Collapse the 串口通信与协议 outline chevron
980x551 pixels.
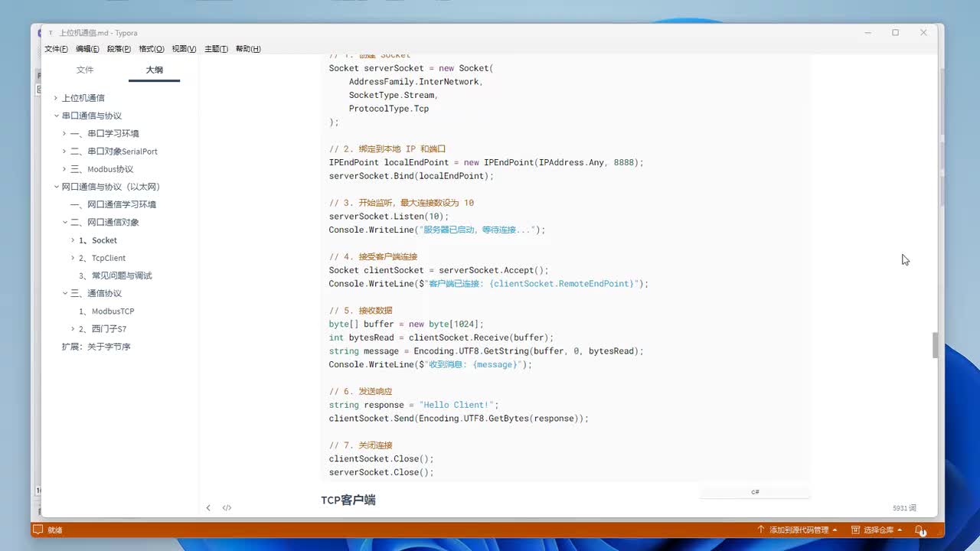(x=56, y=116)
